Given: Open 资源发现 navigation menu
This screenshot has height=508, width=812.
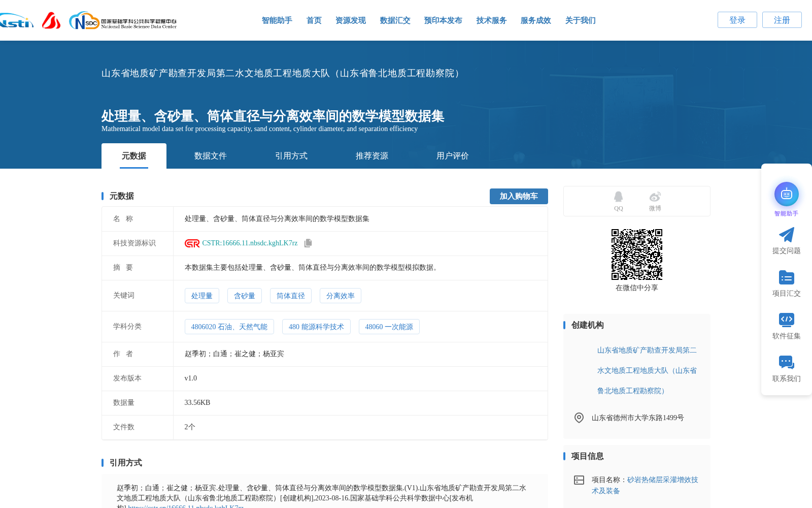Looking at the screenshot, I should pos(350,20).
